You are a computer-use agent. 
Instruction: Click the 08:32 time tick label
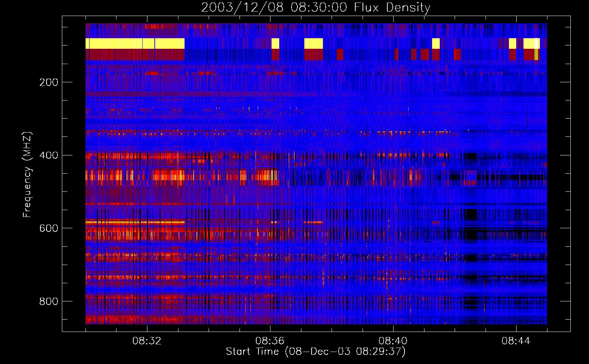[147, 341]
